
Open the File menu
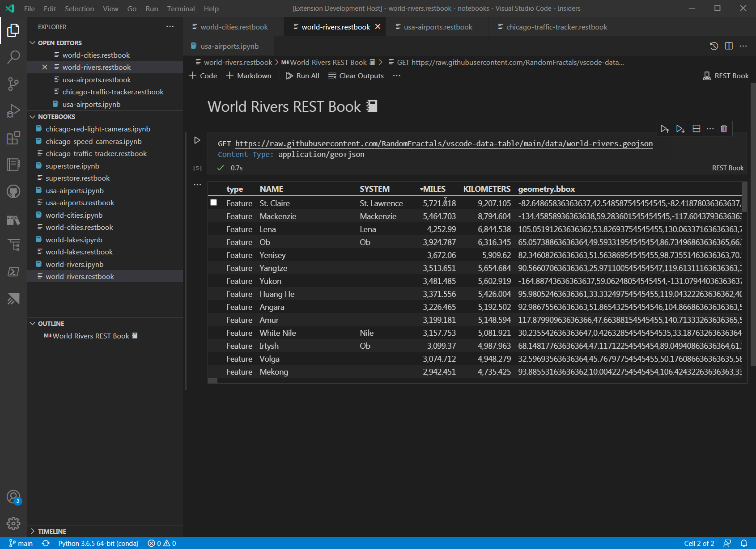pos(30,8)
